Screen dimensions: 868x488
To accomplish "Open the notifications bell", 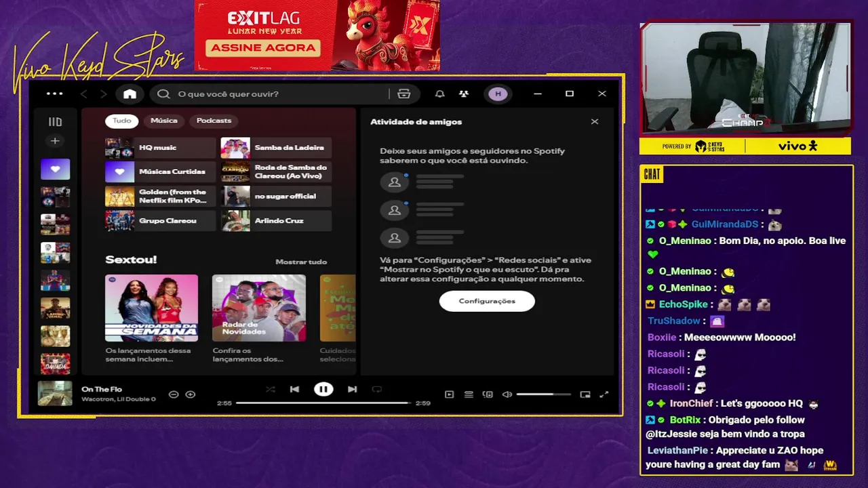I will click(x=440, y=94).
